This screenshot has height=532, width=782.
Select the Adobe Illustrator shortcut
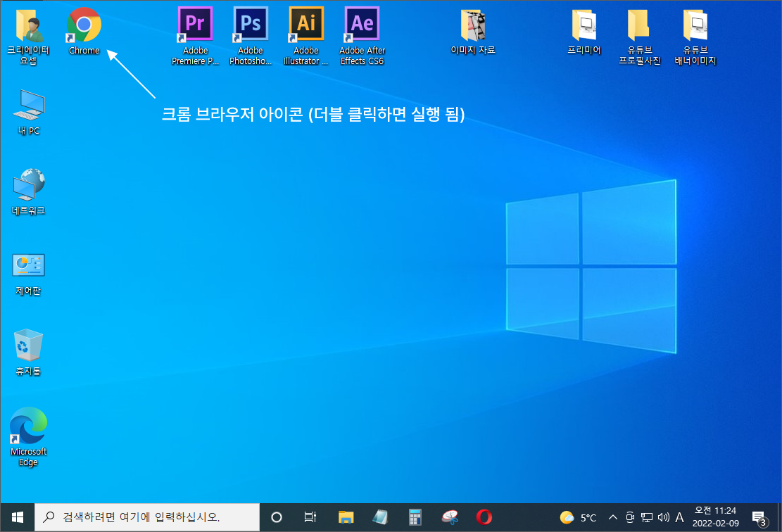click(x=306, y=37)
